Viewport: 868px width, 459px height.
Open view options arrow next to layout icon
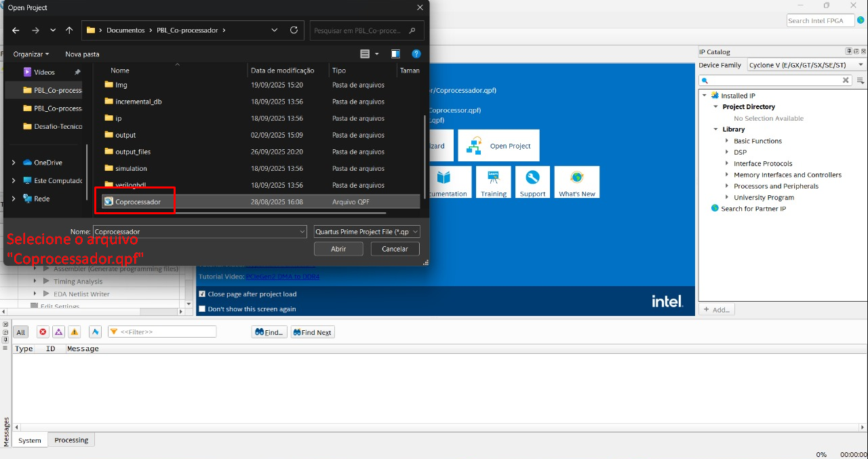pos(376,54)
